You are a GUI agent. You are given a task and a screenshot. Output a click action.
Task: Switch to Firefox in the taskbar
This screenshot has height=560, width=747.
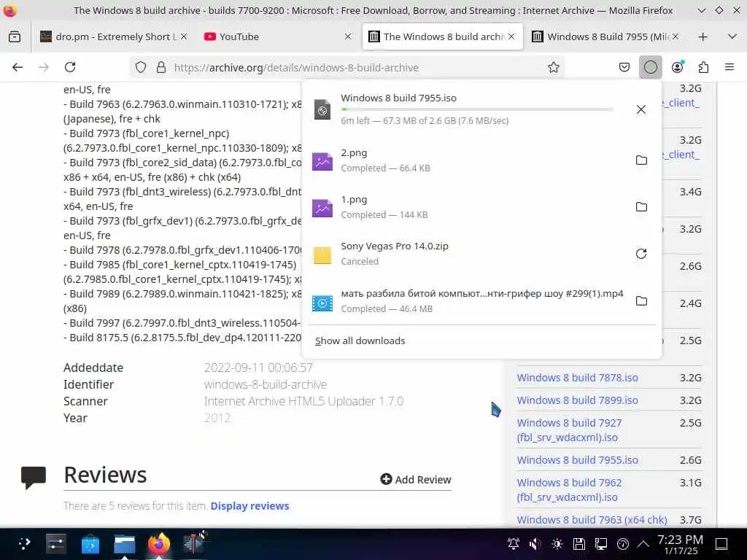point(158,544)
